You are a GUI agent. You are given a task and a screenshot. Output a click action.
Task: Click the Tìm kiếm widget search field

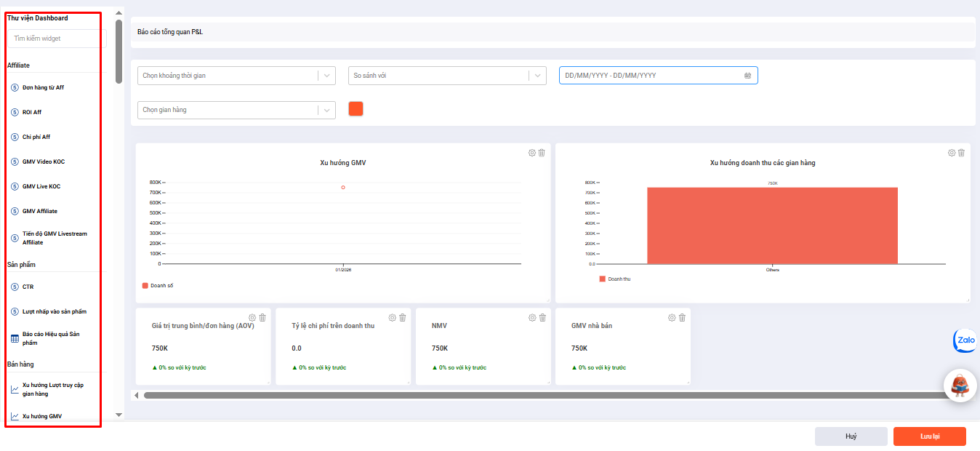click(57, 39)
